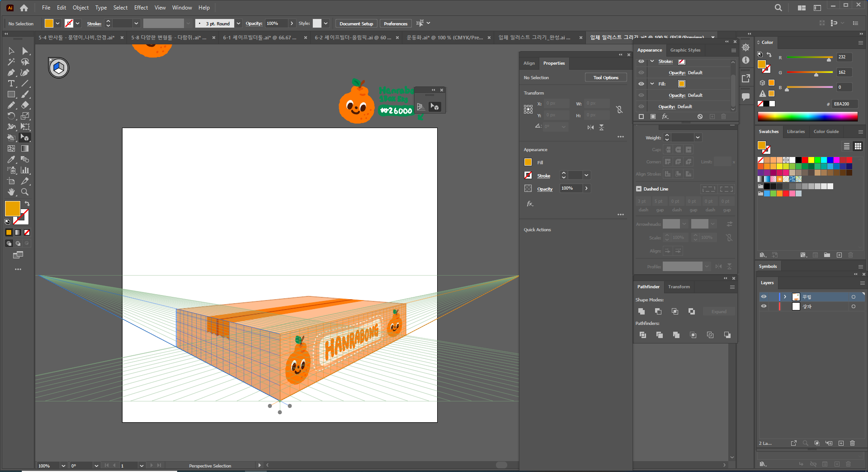Viewport: 868px width, 472px height.
Task: Select the Rotate tool
Action: pyautogui.click(x=11, y=116)
